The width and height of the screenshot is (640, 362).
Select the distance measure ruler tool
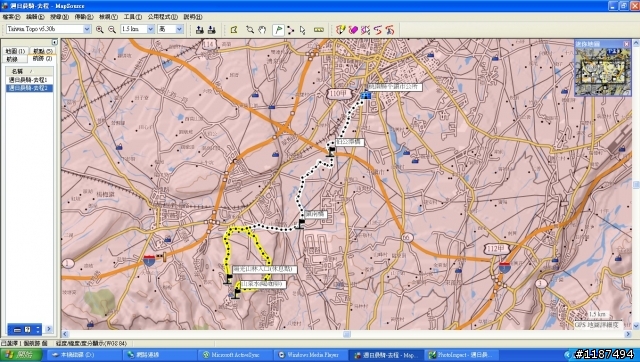click(x=319, y=29)
